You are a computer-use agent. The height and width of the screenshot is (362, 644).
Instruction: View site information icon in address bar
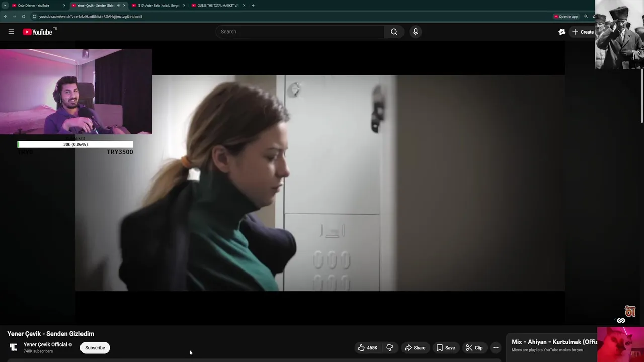point(34,17)
